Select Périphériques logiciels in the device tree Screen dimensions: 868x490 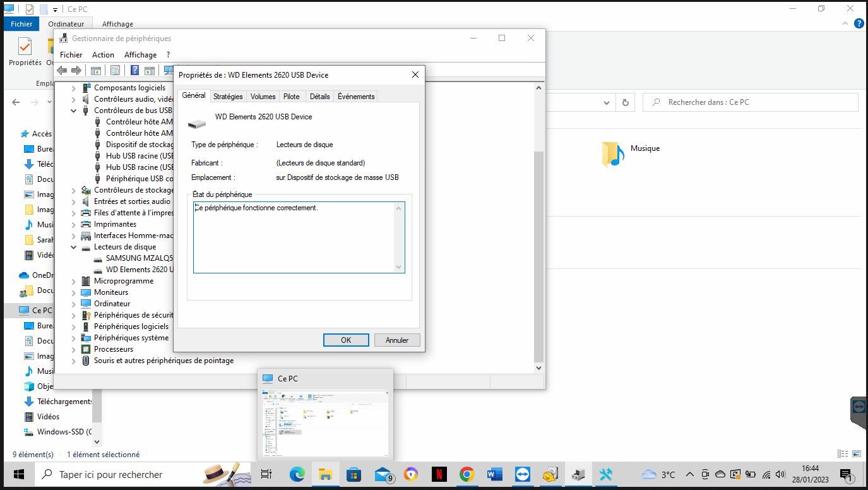point(131,326)
